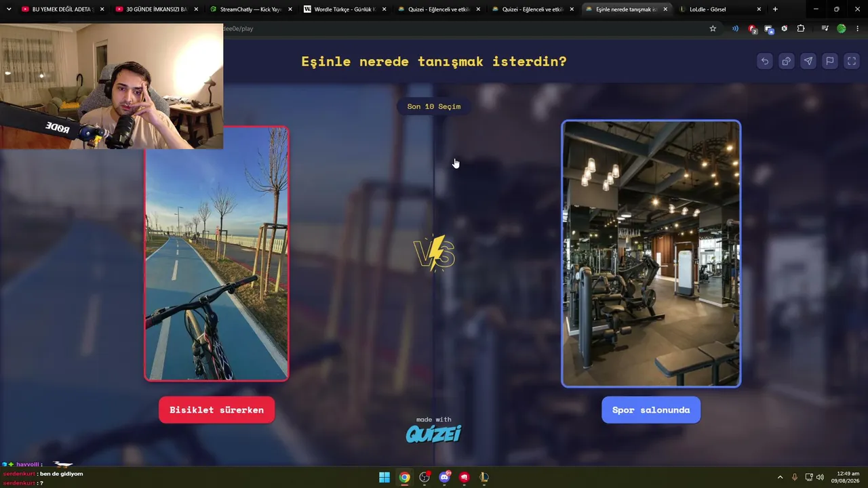The image size is (868, 488).
Task: Click the dice randomize icon
Action: tap(787, 61)
